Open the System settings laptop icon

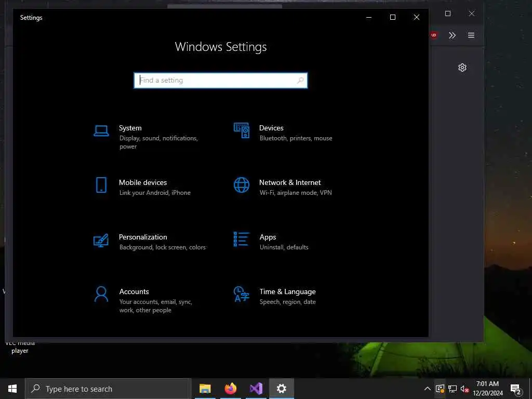[101, 130]
